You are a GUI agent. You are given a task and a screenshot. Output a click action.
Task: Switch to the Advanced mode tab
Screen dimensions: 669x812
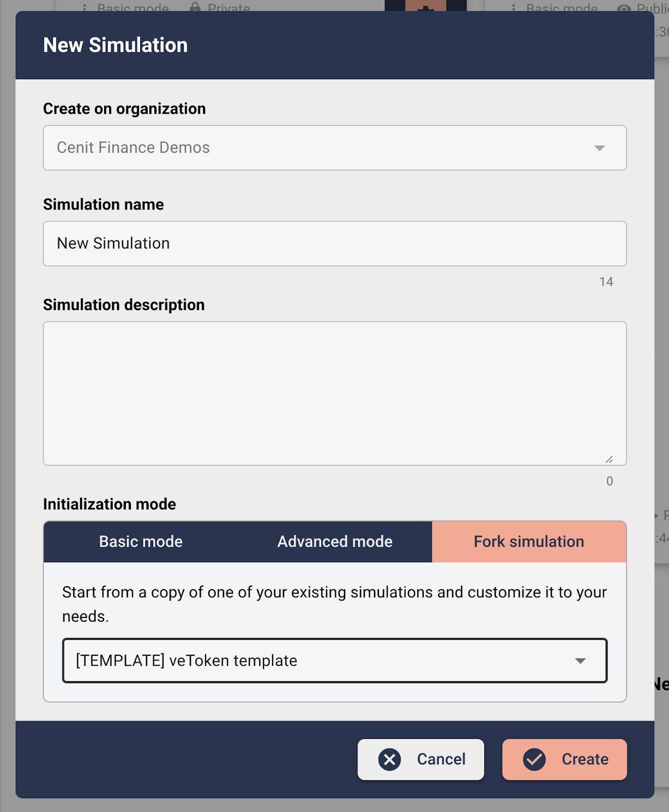tap(334, 542)
